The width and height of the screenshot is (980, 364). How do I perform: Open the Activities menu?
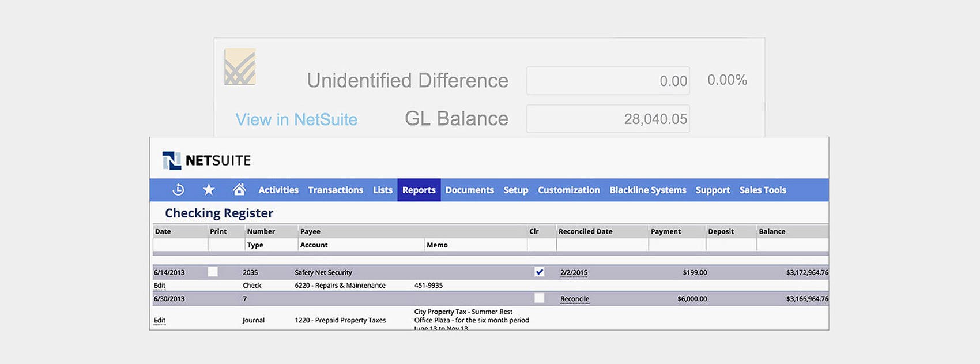[x=278, y=190]
